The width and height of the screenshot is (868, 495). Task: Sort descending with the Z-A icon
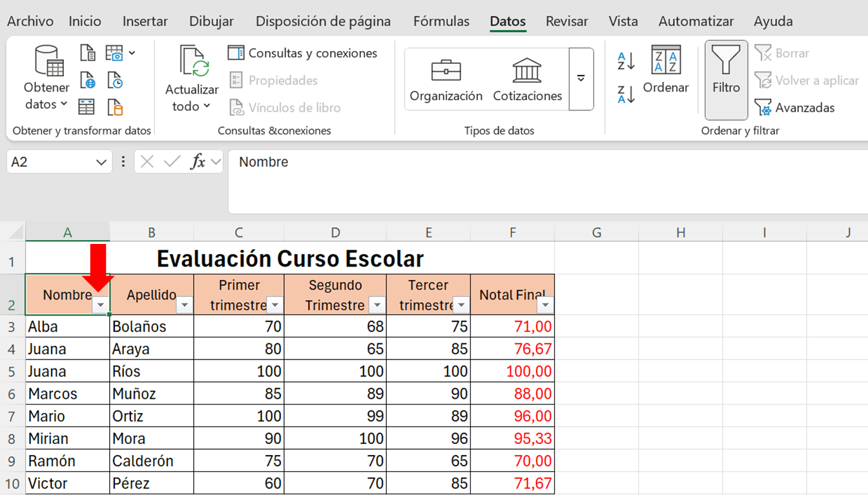(x=626, y=95)
